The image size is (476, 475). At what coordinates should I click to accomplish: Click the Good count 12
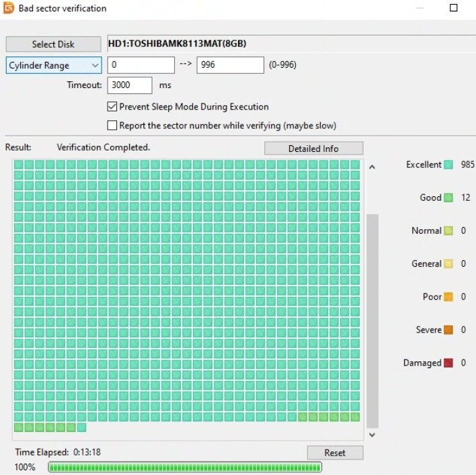[x=466, y=198]
